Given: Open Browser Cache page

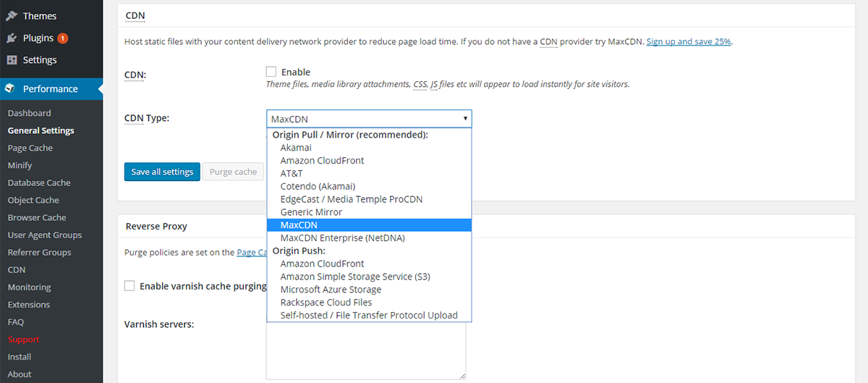Looking at the screenshot, I should tap(37, 217).
